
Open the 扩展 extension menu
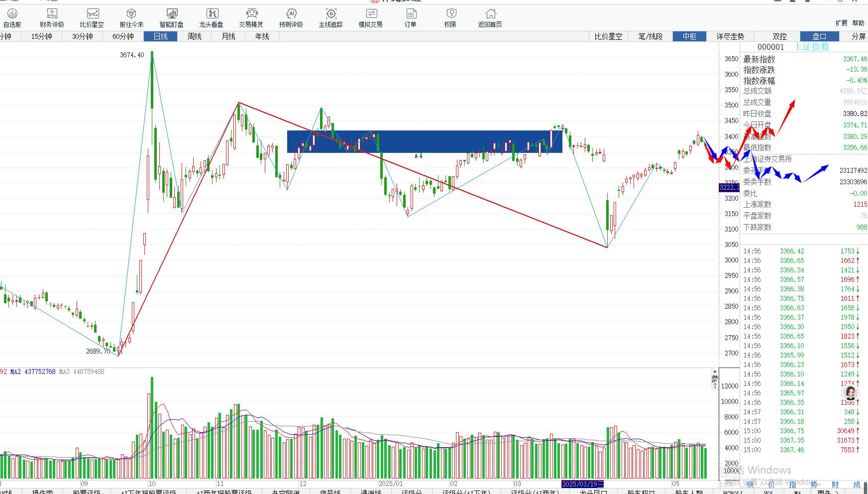pos(841,23)
